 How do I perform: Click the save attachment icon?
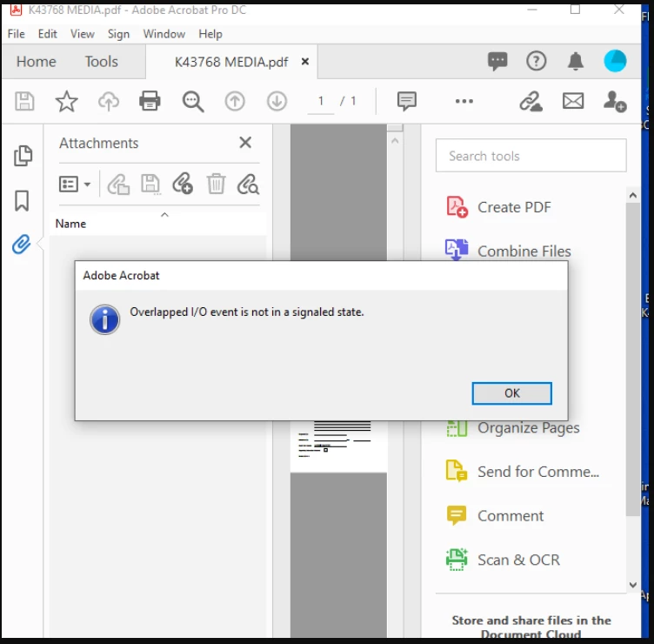pos(150,184)
